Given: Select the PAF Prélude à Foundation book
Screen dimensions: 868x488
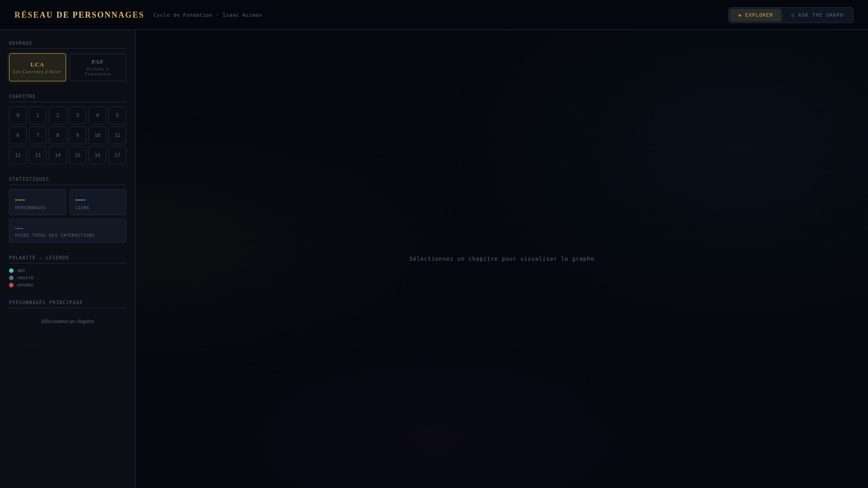Looking at the screenshot, I should 98,67.
